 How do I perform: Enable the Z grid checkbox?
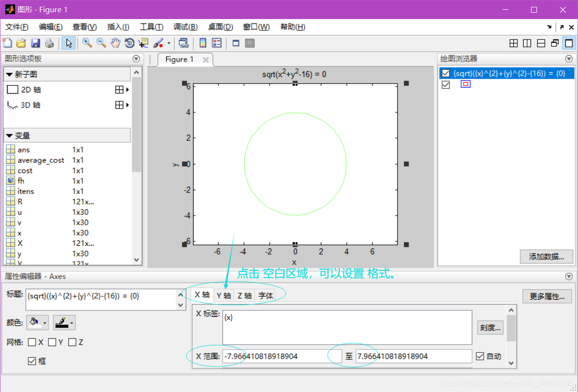pos(72,342)
